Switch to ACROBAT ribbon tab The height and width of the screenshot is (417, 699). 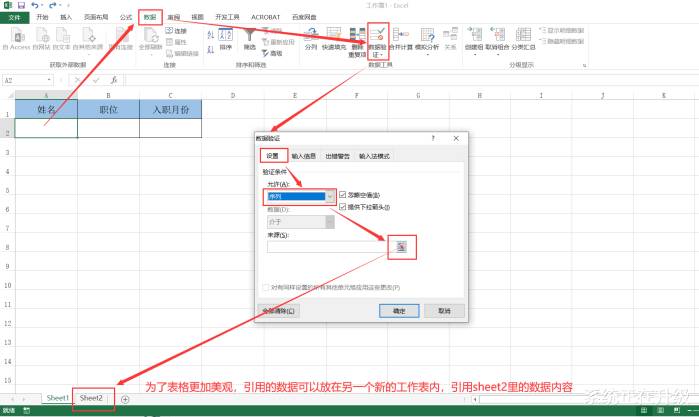click(266, 17)
